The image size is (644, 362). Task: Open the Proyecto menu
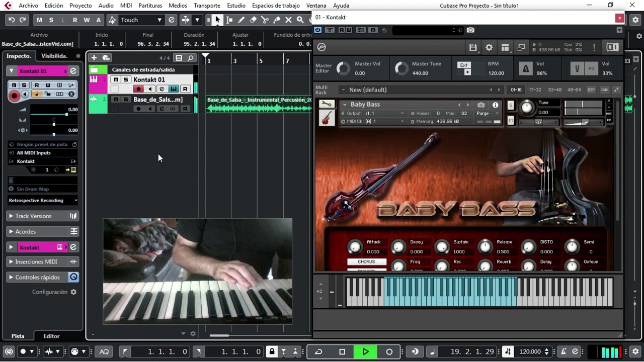point(80,6)
